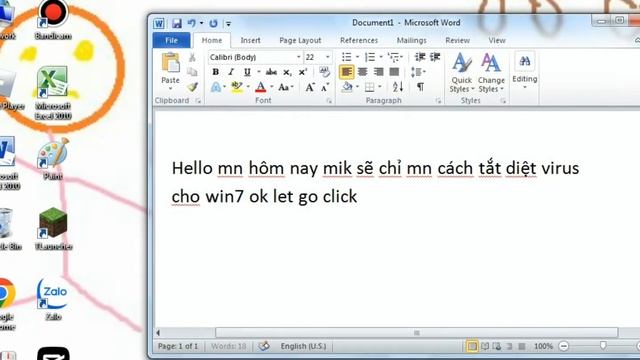
Task: Open the Change Case menu
Action: click(285, 87)
